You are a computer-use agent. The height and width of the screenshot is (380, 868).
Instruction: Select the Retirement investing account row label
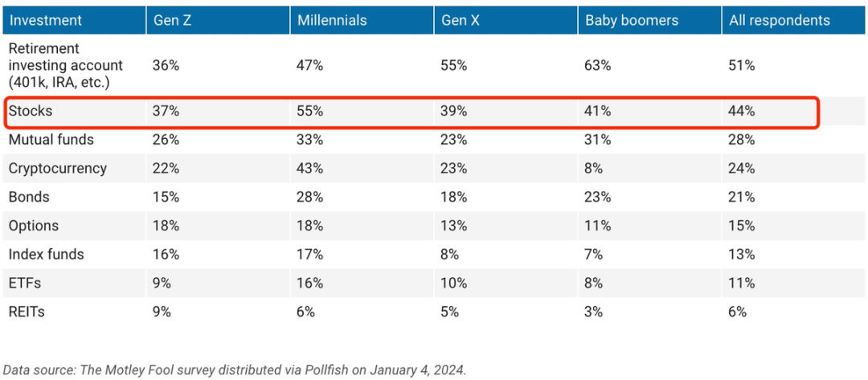pyautogui.click(x=66, y=65)
